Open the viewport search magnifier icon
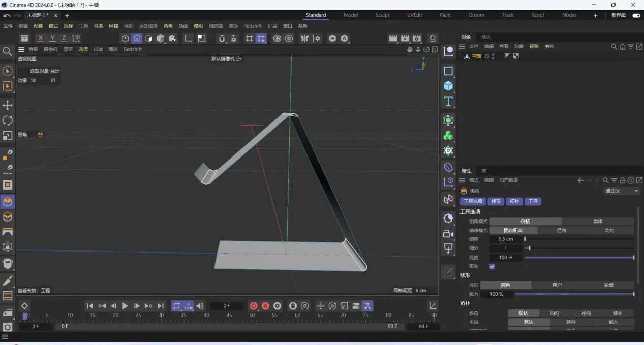 click(x=7, y=51)
